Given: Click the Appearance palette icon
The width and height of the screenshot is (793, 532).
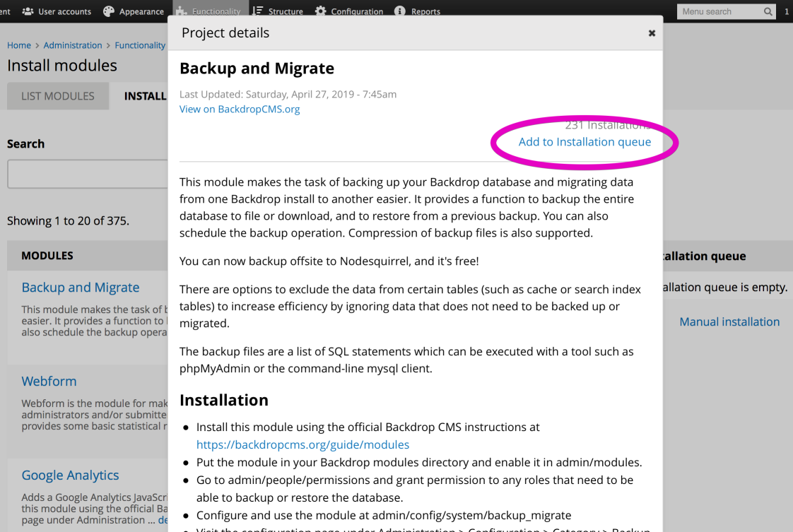Looking at the screenshot, I should click(108, 11).
